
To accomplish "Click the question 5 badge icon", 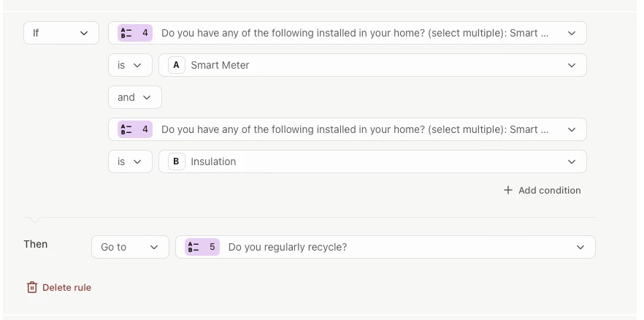I will click(202, 247).
